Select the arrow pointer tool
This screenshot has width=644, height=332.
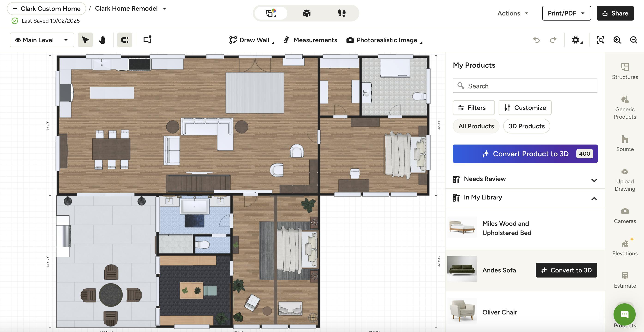pos(85,40)
